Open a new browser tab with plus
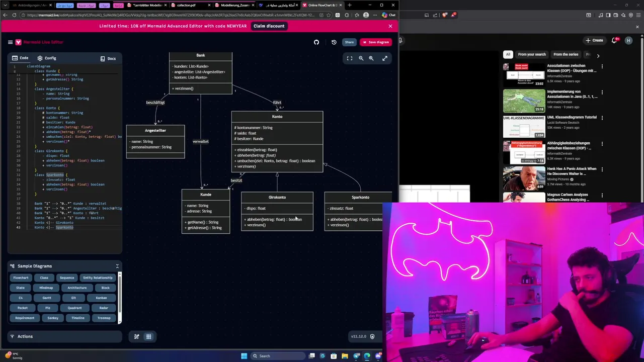Viewport: 644px width, 362px height. [349, 5]
